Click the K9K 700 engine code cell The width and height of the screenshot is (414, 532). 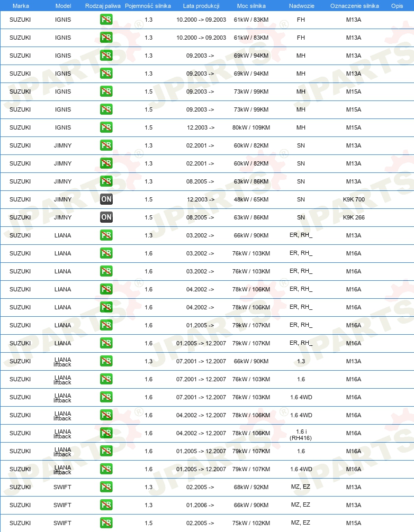click(x=354, y=199)
